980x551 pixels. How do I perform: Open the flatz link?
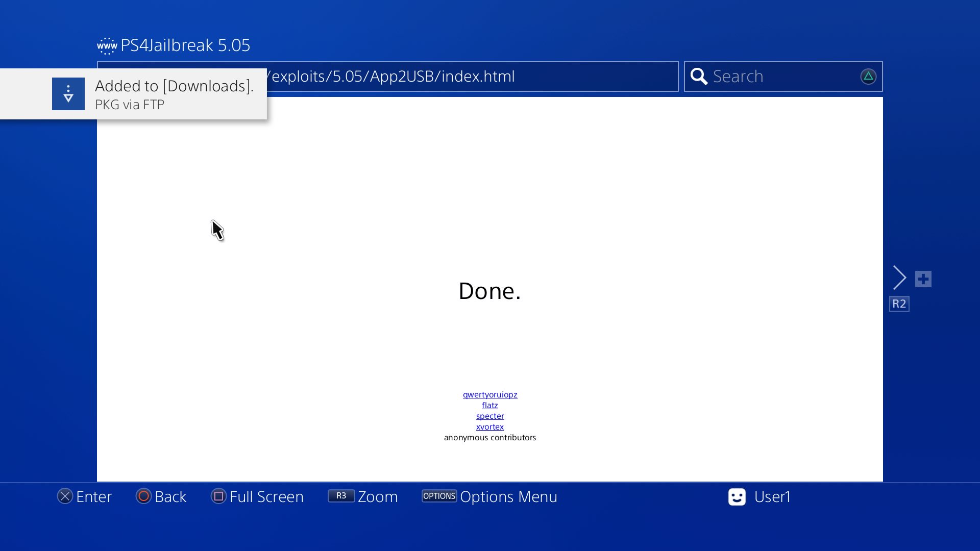click(490, 405)
